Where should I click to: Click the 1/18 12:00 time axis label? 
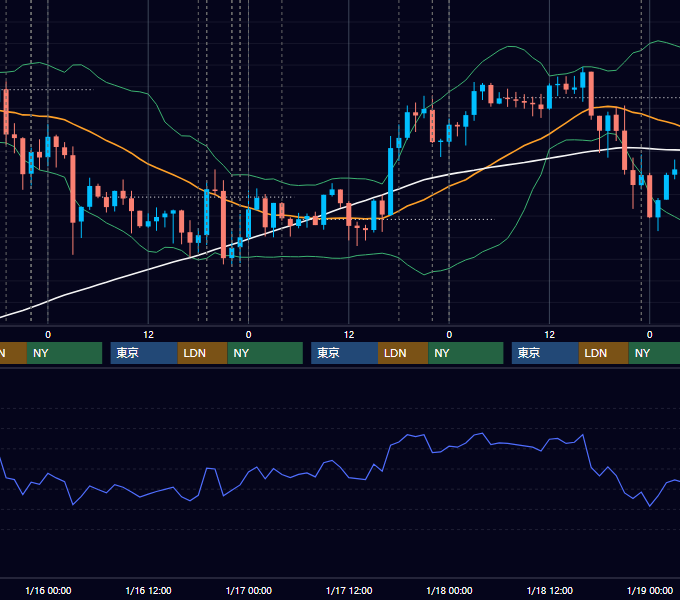click(x=549, y=590)
